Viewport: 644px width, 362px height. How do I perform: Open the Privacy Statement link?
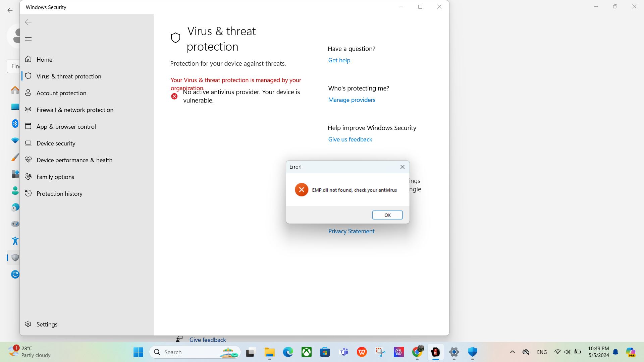[351, 231]
